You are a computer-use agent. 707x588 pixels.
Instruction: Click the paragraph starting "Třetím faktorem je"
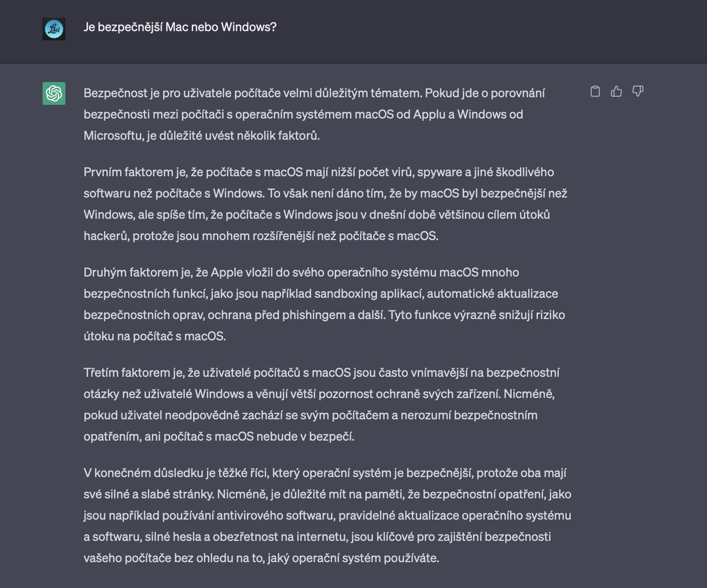pos(321,405)
